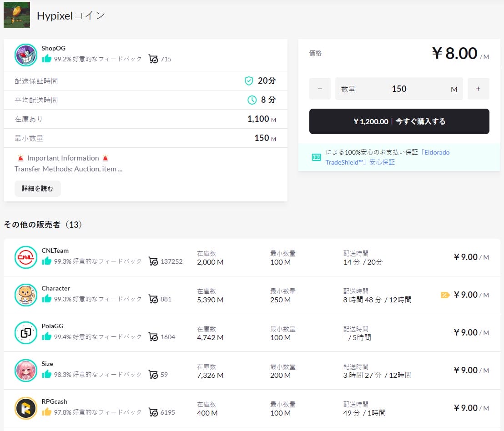Open ShopOG seller avatar

pyautogui.click(x=25, y=55)
